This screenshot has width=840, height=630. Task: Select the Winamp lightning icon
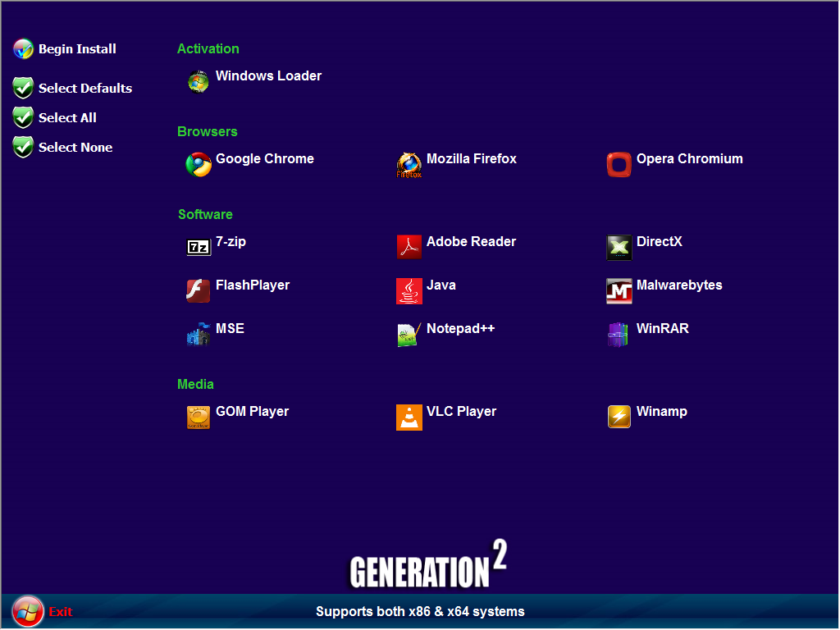point(619,417)
